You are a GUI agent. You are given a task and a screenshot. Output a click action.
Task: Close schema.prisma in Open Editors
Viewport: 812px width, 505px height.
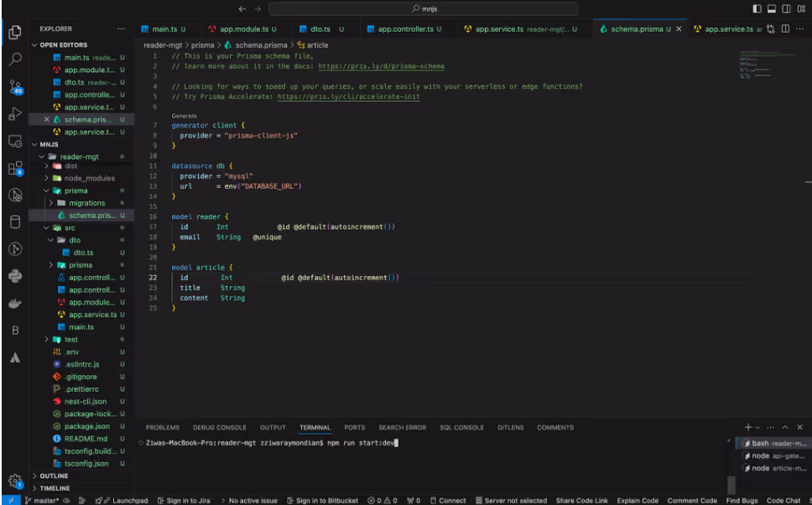click(x=47, y=120)
